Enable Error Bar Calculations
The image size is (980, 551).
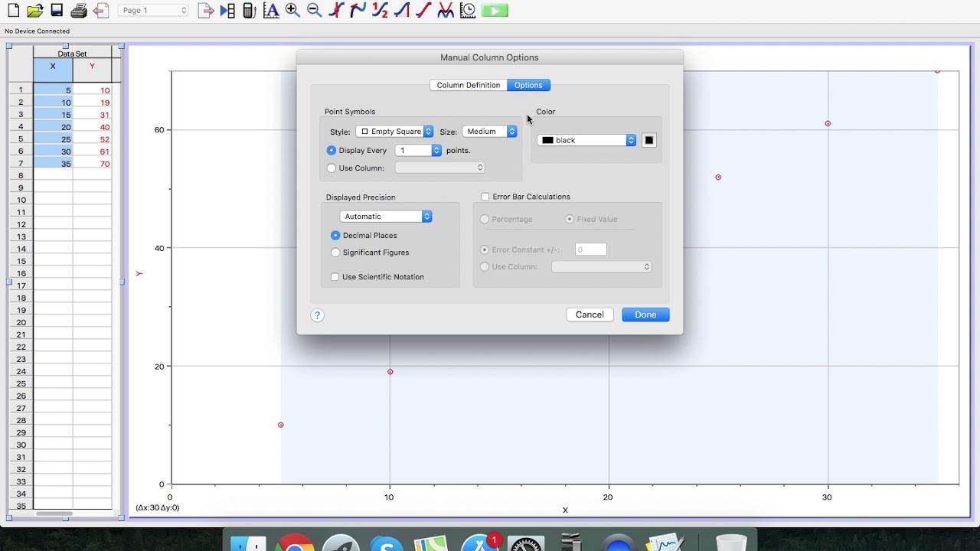coord(485,197)
